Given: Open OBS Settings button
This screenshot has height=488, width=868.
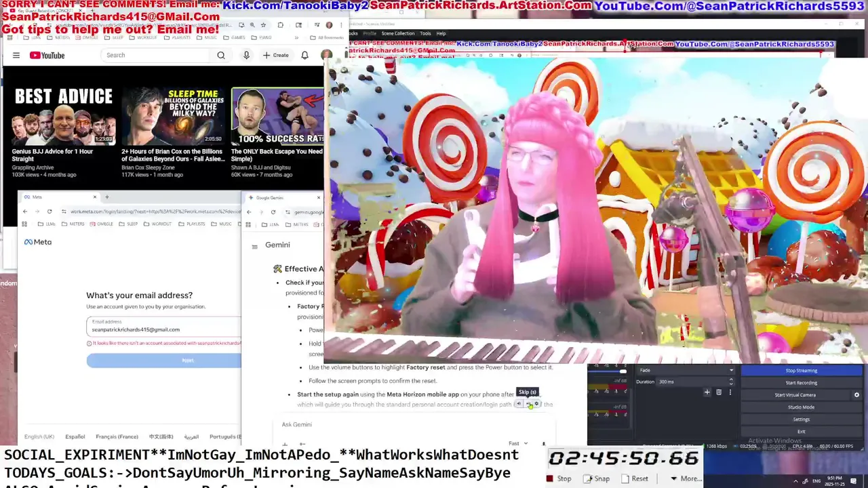Looking at the screenshot, I should point(802,420).
